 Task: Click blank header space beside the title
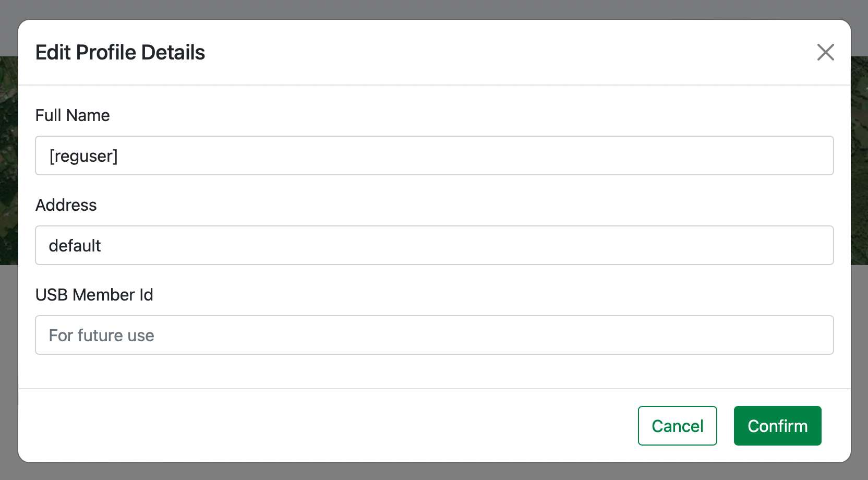click(469, 52)
